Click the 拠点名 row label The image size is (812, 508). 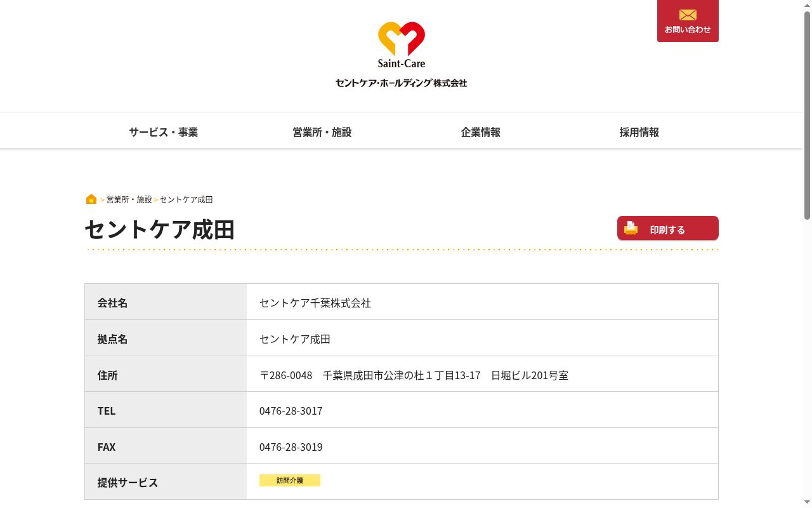pos(112,339)
